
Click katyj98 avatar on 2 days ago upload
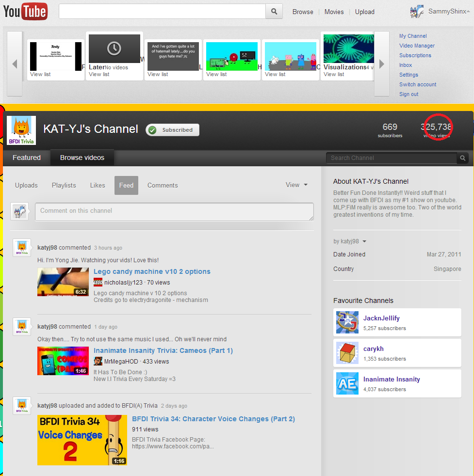[22, 406]
